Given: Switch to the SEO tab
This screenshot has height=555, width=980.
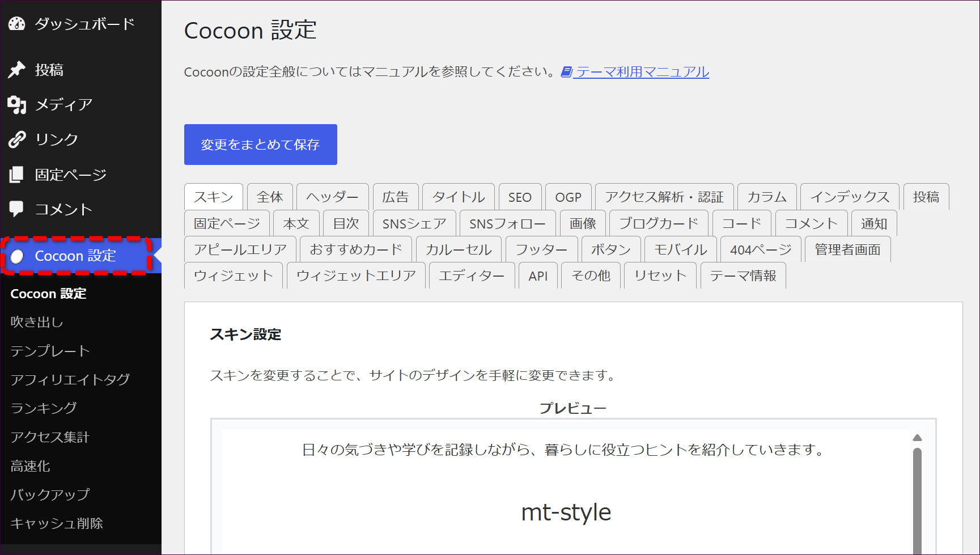Looking at the screenshot, I should click(x=520, y=197).
